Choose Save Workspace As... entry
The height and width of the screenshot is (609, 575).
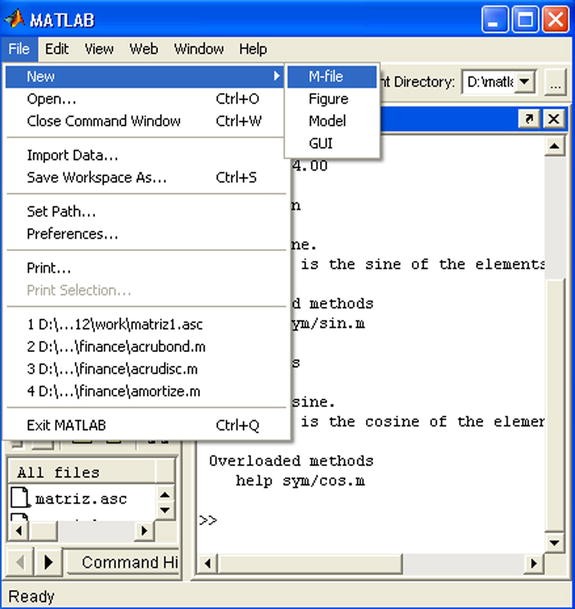145,178
